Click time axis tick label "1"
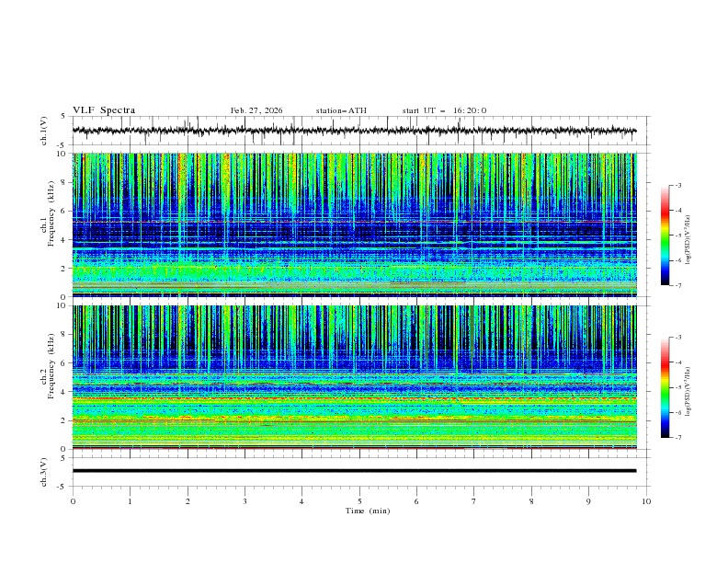Screen dimensions: 728x563 click(130, 501)
